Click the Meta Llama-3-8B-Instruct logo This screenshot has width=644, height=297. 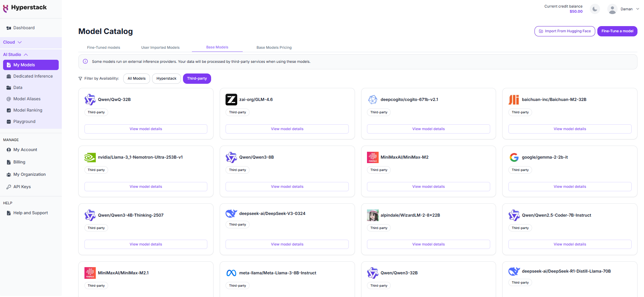coord(231,273)
